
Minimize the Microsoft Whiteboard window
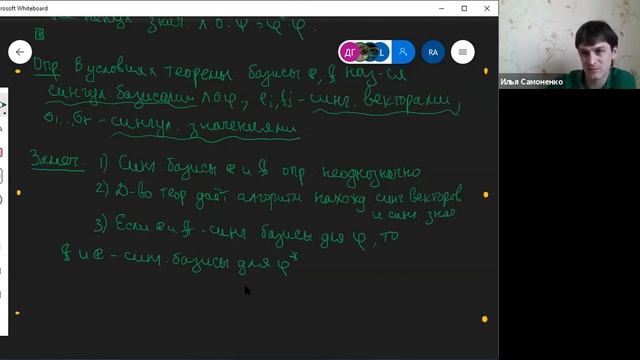pos(441,8)
